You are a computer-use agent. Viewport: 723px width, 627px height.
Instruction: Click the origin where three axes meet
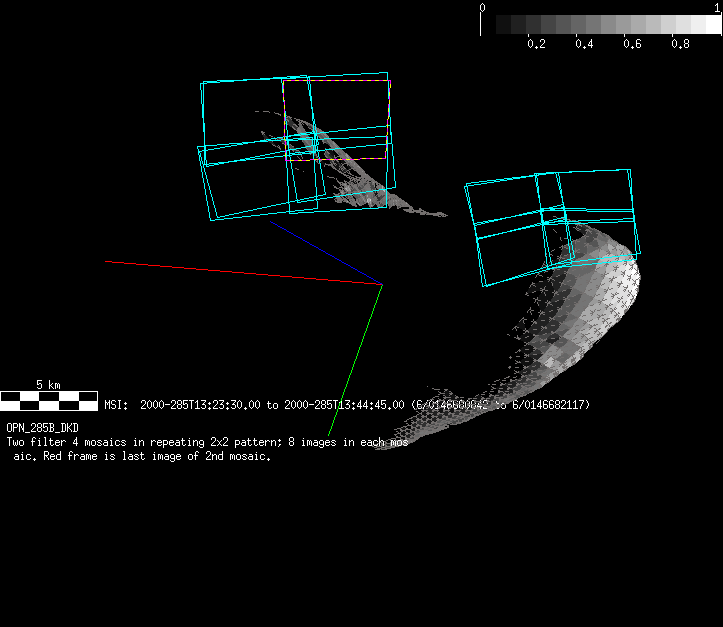[x=381, y=285]
